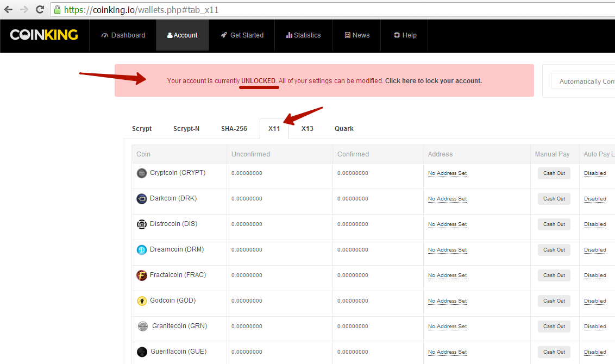The height and width of the screenshot is (364, 615).
Task: Cash Out Cryptcoin (CRYPT)
Action: tap(554, 173)
